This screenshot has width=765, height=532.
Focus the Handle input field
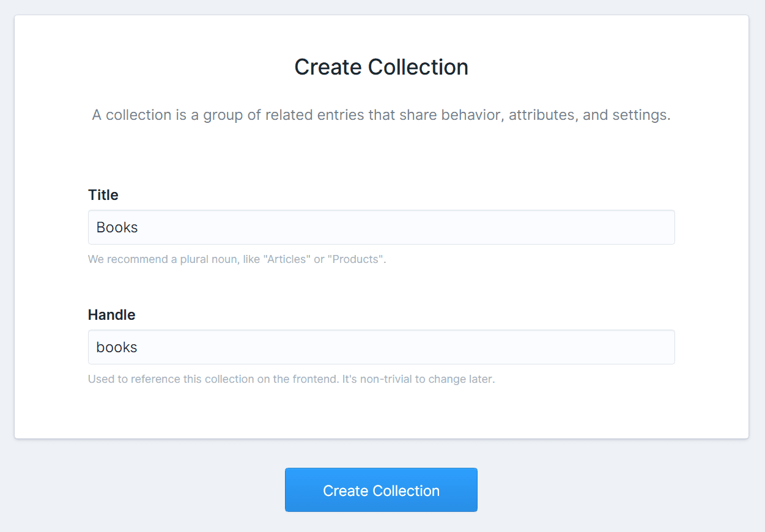[381, 347]
